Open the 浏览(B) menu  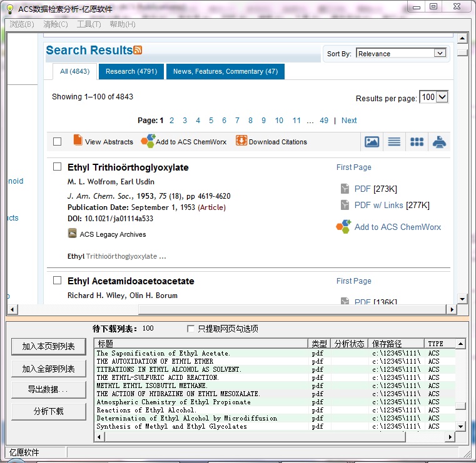21,24
